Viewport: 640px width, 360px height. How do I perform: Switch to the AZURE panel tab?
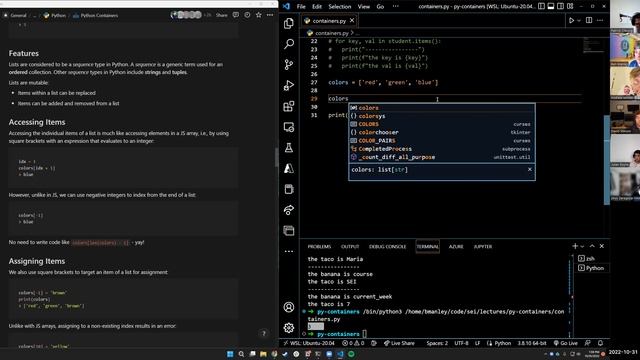point(456,247)
